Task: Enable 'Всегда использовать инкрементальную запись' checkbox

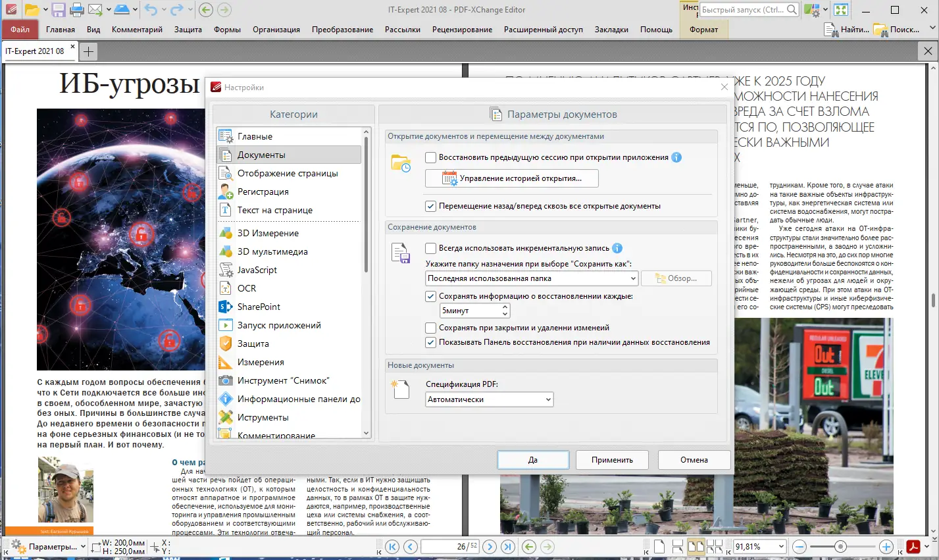Action: point(430,248)
